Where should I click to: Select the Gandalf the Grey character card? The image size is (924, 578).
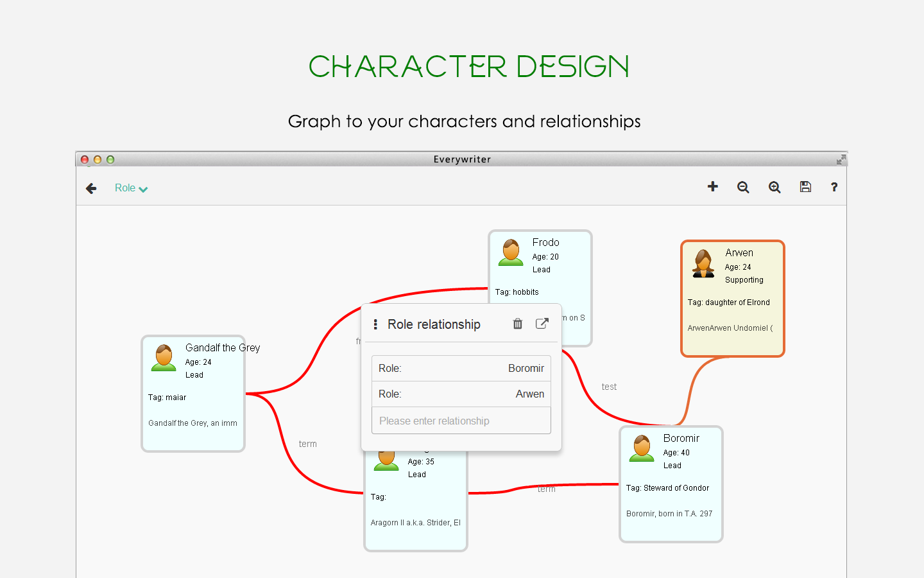coord(193,394)
